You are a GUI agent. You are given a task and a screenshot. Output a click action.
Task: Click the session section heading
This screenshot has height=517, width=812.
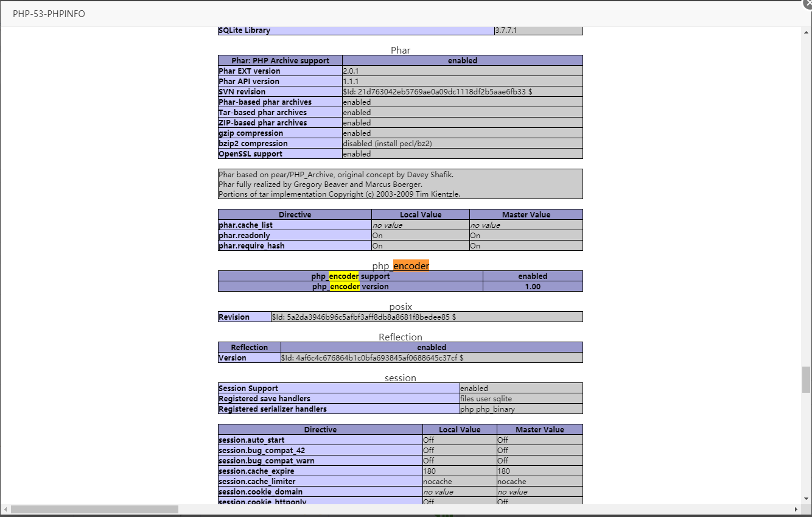tap(401, 378)
